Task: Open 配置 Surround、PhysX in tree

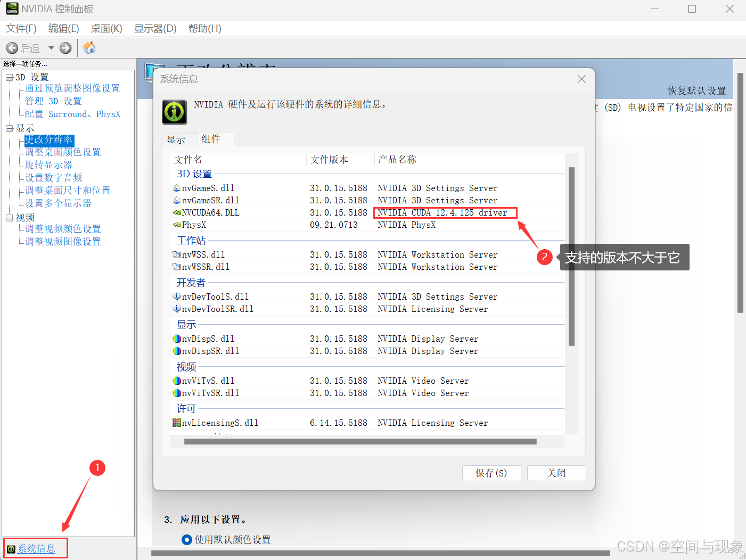Action: (x=72, y=114)
